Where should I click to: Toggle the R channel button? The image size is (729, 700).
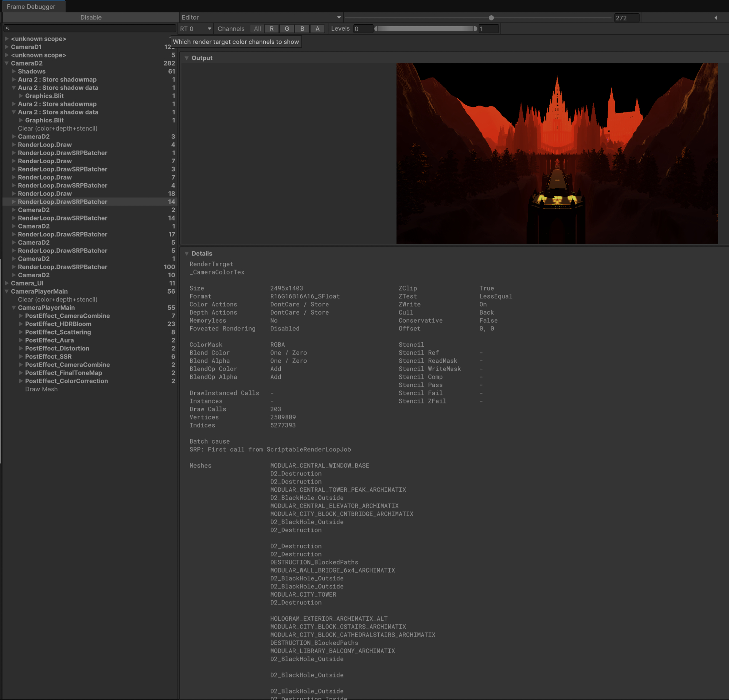[x=272, y=29]
